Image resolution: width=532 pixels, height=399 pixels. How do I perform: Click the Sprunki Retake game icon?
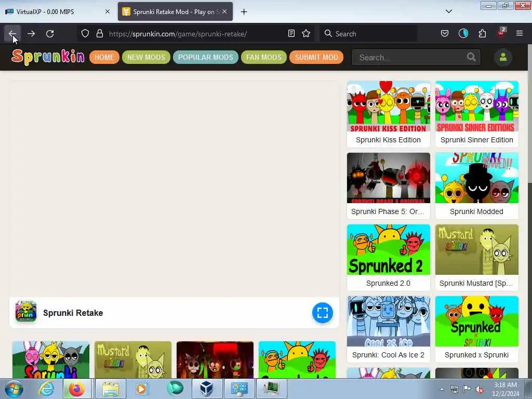coord(26,311)
